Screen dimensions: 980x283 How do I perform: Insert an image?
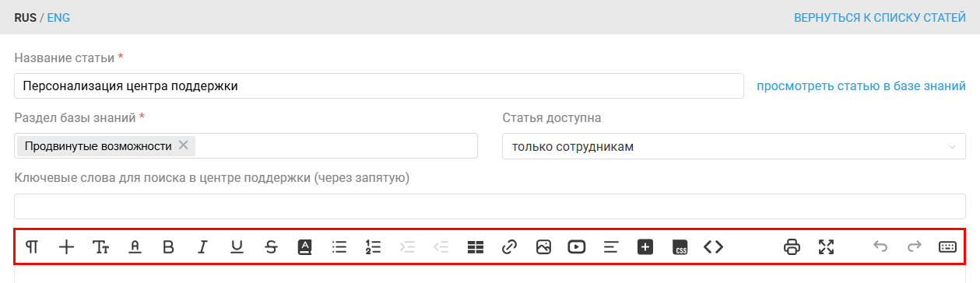[x=543, y=247]
